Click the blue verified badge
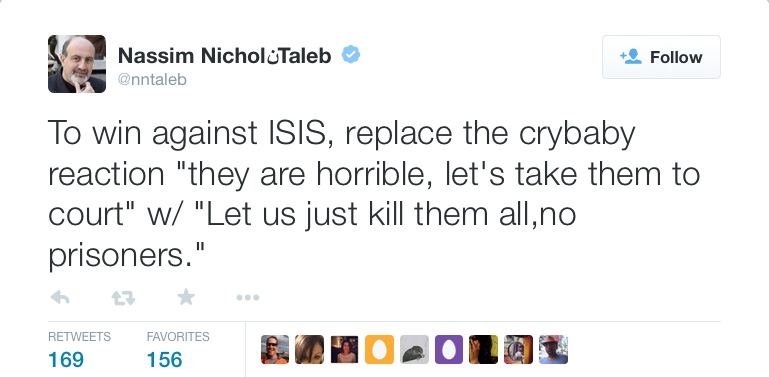Viewport: 769px width, 377px height. point(351,54)
